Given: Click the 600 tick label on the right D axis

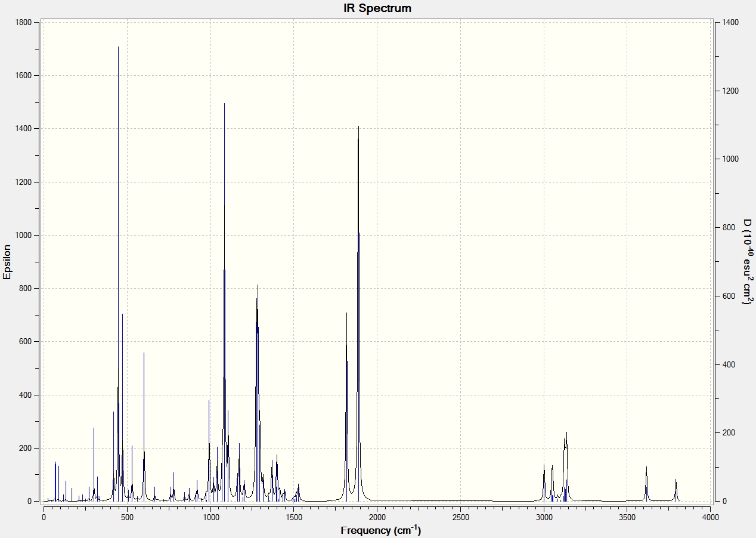Looking at the screenshot, I should tap(729, 296).
